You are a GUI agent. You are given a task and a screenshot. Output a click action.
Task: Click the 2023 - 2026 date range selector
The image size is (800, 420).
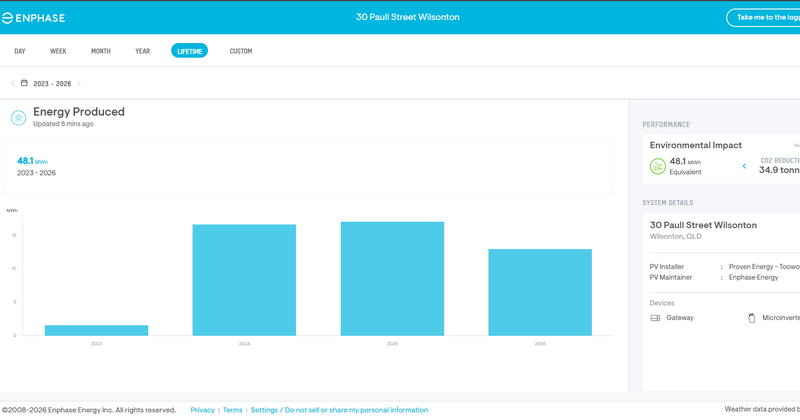pyautogui.click(x=52, y=84)
